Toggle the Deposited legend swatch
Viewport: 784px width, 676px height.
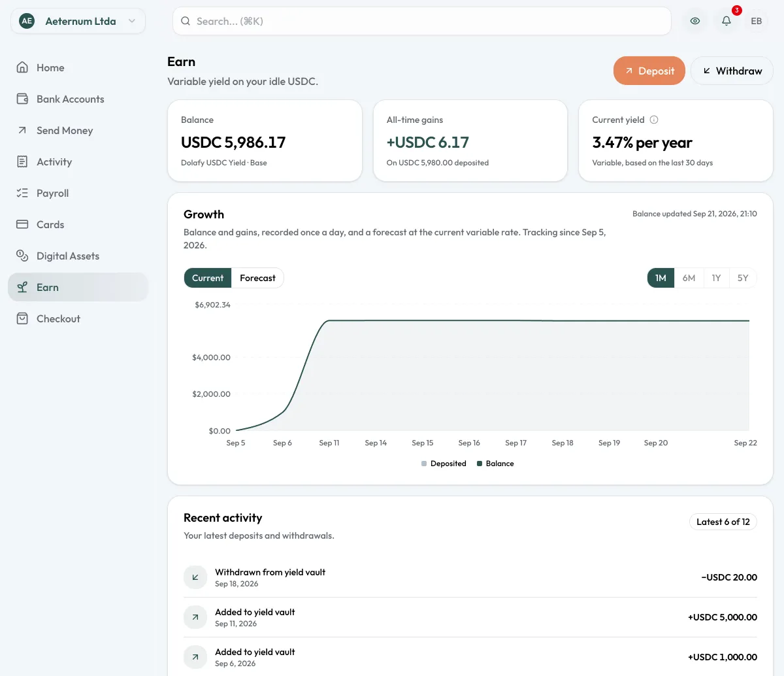point(424,464)
